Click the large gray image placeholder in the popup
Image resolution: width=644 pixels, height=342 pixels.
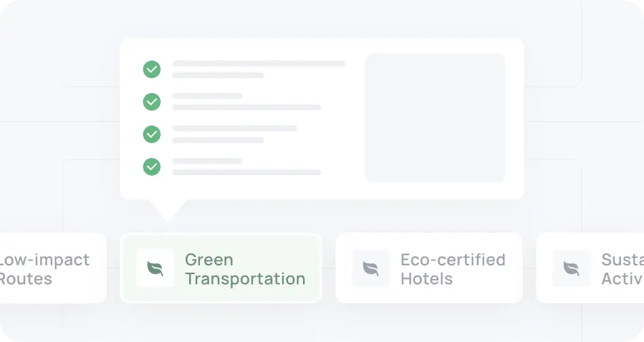pos(435,117)
